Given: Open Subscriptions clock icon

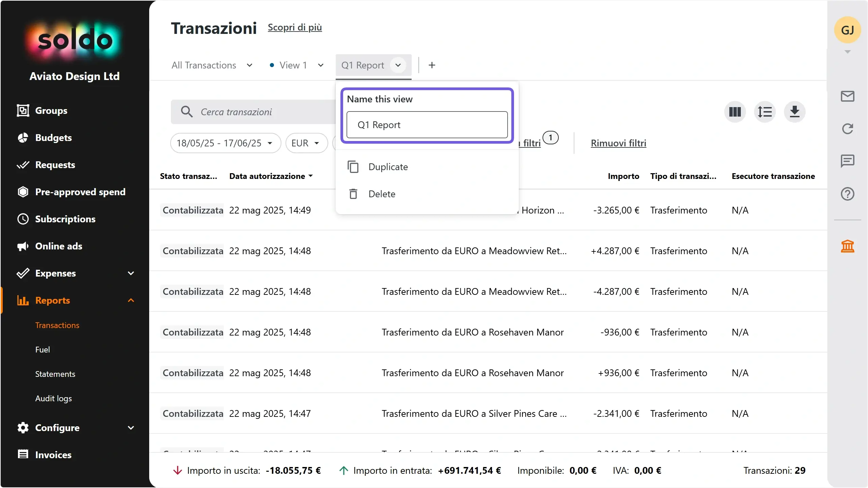Looking at the screenshot, I should click(x=23, y=219).
